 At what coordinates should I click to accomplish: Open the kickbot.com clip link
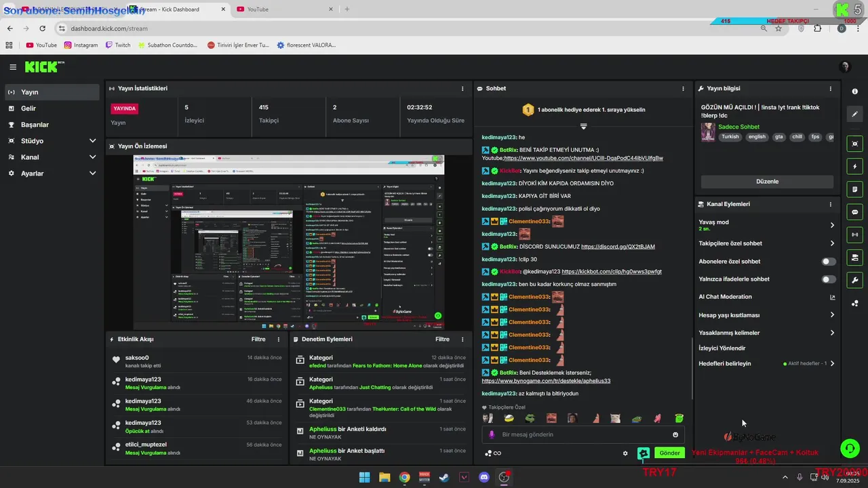612,272
